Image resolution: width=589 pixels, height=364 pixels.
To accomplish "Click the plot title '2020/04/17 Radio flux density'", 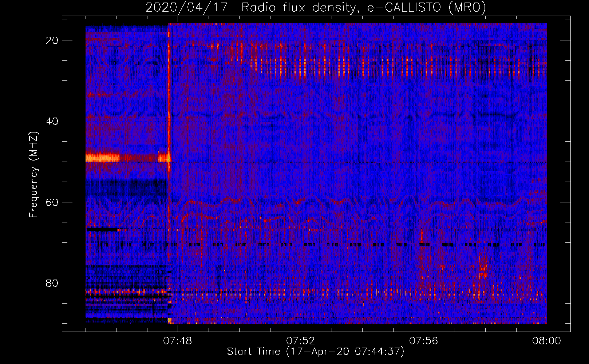I will coord(250,7).
